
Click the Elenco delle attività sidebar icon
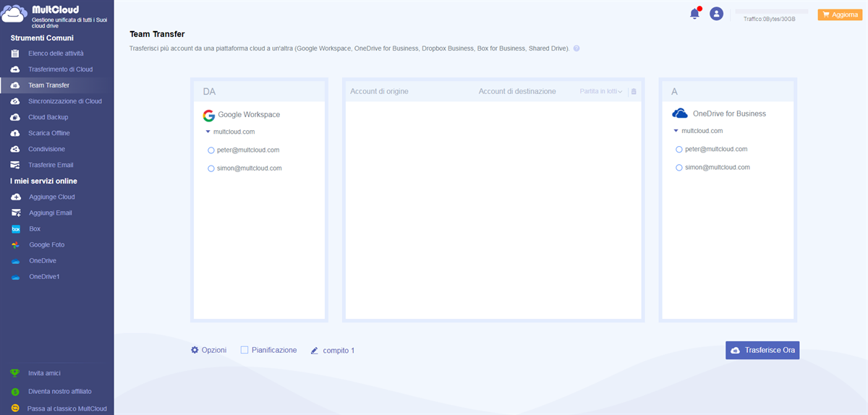point(15,54)
